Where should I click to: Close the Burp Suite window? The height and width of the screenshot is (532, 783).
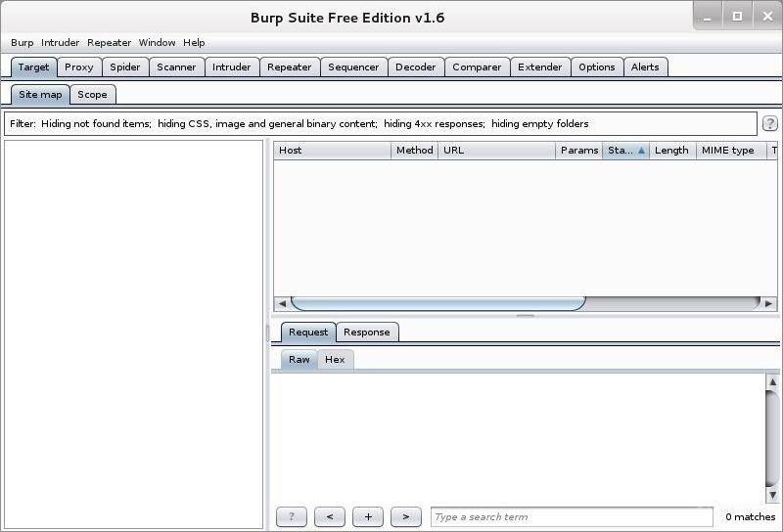767,17
